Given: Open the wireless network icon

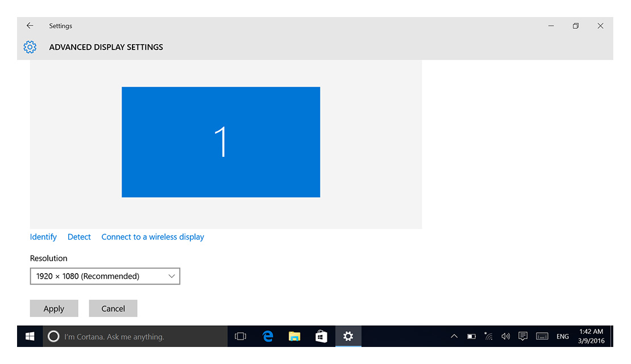Looking at the screenshot, I should pos(488,336).
